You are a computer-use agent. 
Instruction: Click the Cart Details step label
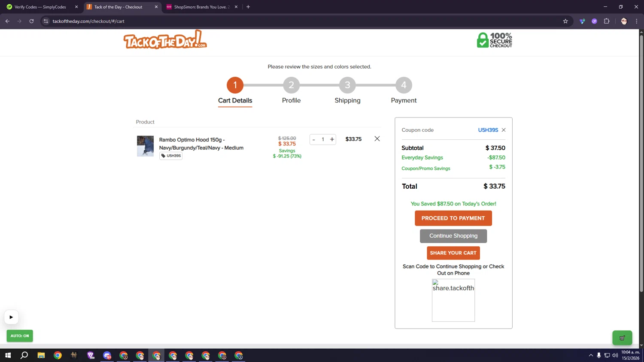pyautogui.click(x=235, y=100)
